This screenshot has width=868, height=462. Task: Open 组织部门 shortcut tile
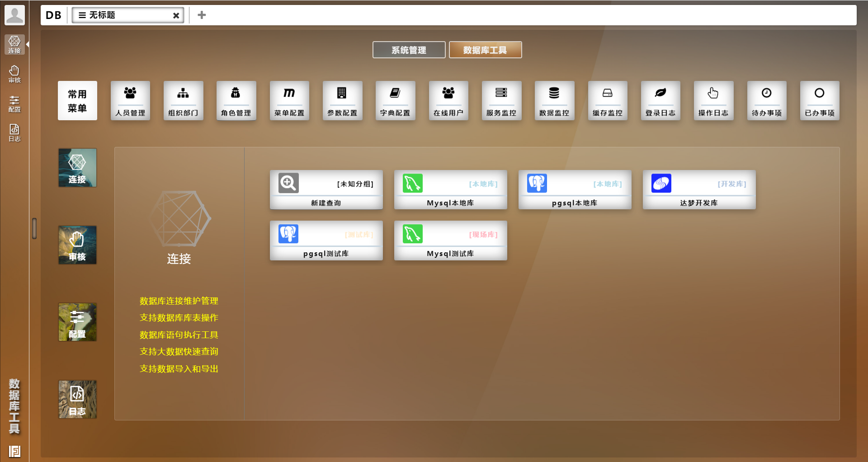(x=183, y=100)
